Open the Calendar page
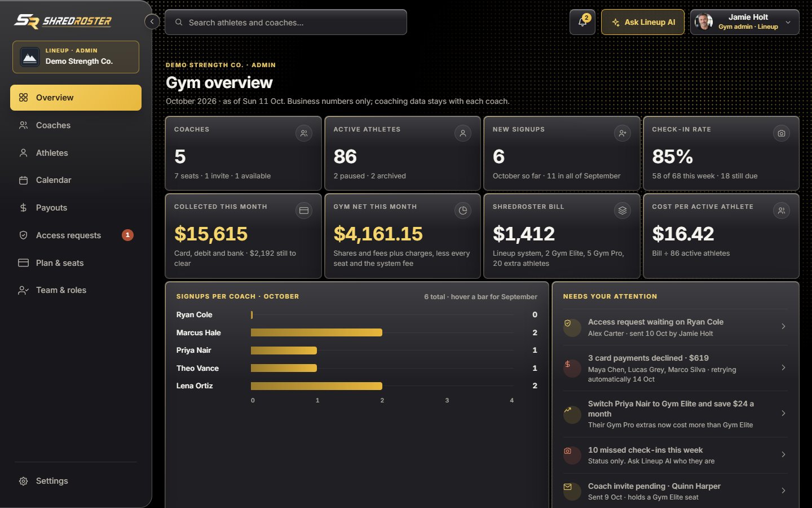The image size is (812, 508). (76, 180)
